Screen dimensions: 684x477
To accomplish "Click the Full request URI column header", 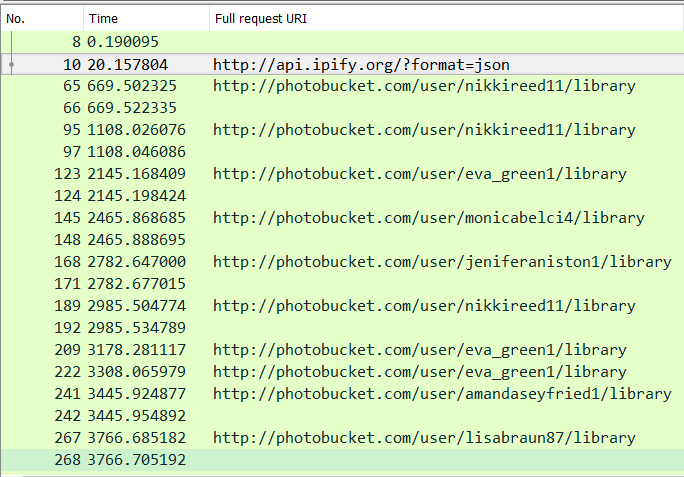I will click(x=446, y=19).
